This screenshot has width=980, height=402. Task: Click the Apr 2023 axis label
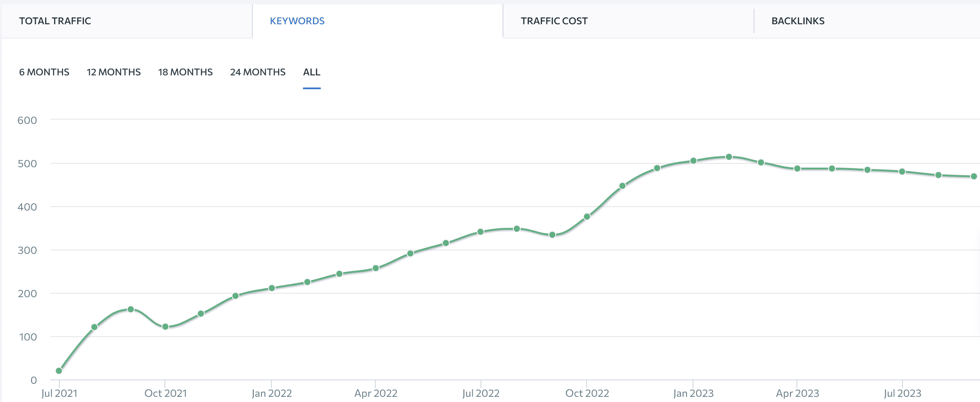[798, 393]
